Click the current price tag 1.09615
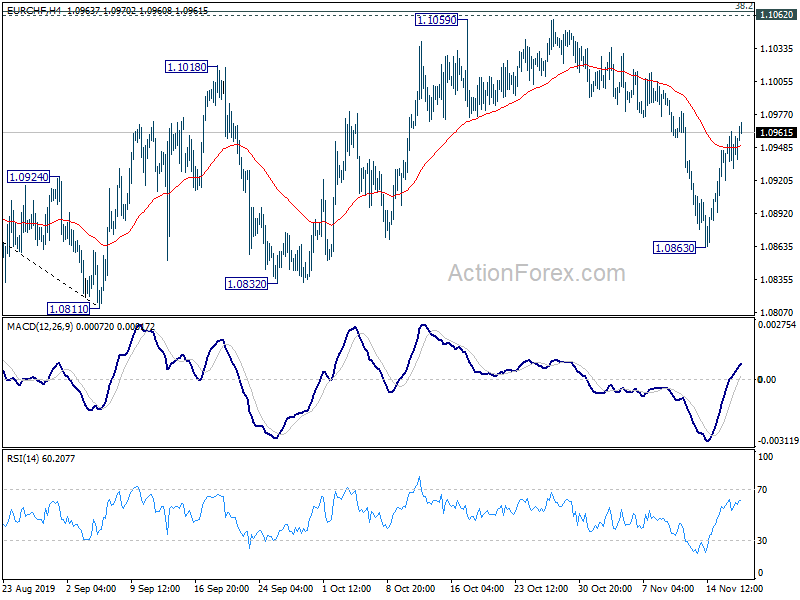The image size is (800, 600). [777, 133]
